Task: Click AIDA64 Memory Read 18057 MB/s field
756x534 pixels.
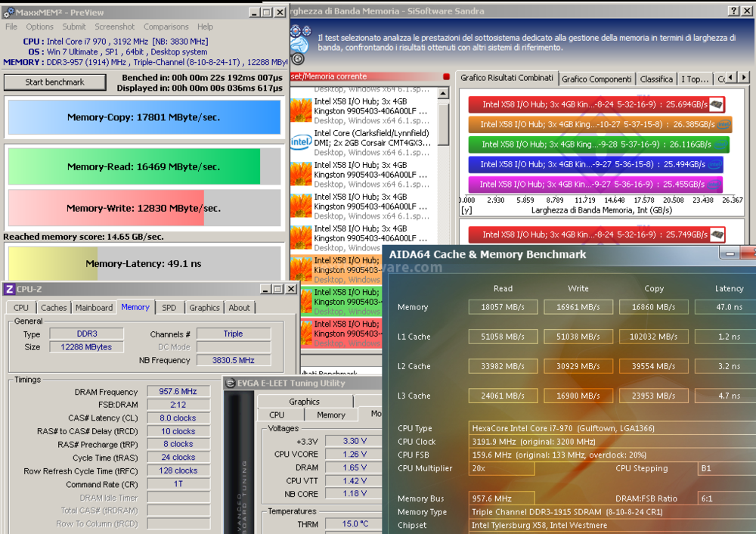Action: [x=503, y=307]
